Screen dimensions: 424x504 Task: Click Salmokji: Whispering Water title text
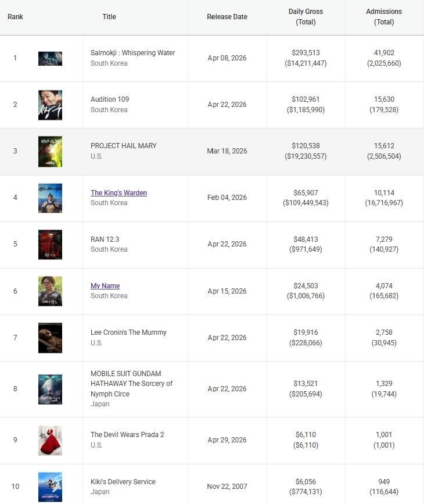click(x=132, y=53)
